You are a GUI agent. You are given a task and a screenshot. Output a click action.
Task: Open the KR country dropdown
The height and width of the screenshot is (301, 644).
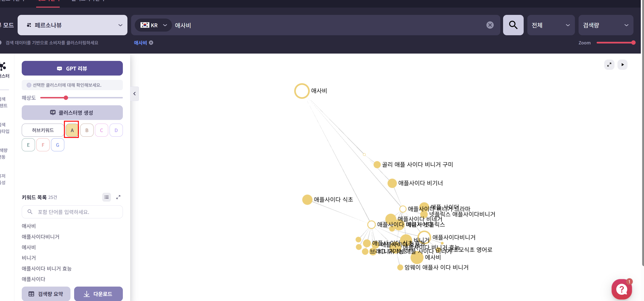(153, 25)
